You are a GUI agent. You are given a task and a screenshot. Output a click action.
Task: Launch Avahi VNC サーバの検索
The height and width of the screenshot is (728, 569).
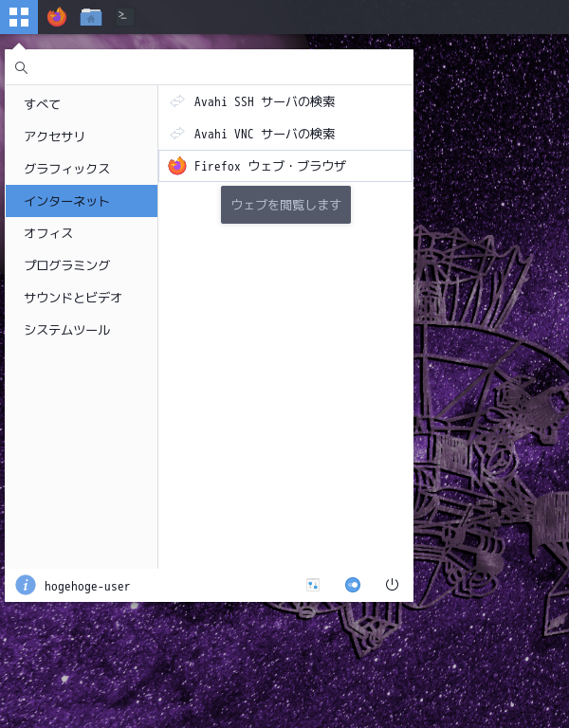click(x=285, y=134)
